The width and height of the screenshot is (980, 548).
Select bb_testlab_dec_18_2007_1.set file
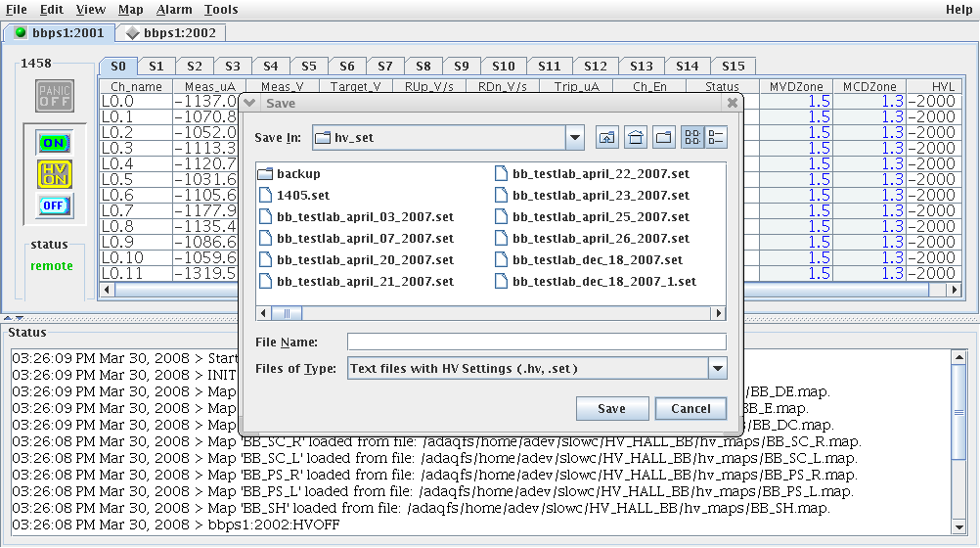click(595, 282)
